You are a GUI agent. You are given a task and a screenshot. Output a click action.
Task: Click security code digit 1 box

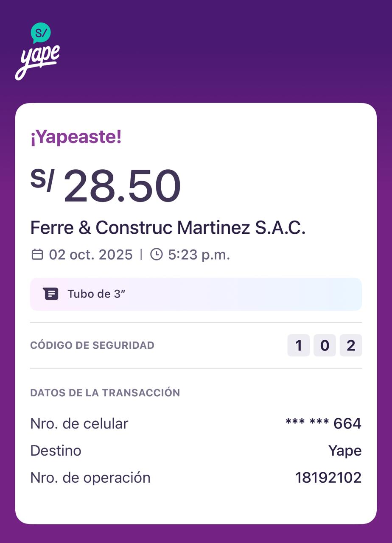point(299,345)
